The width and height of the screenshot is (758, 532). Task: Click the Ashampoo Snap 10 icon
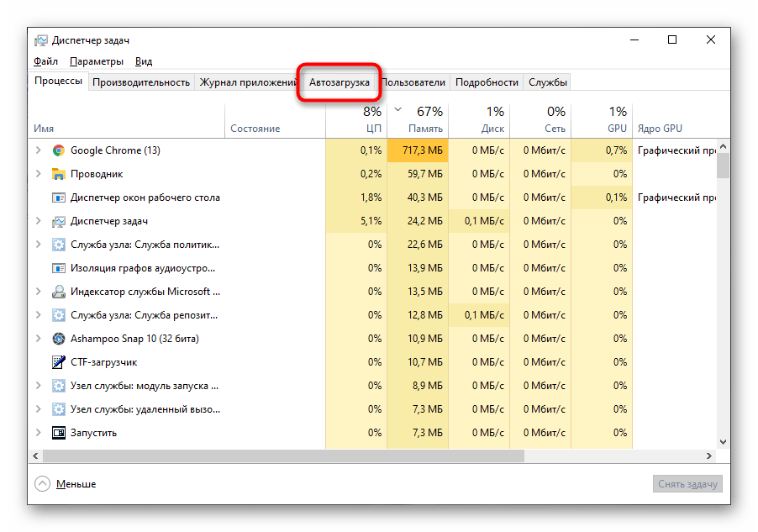click(x=59, y=339)
